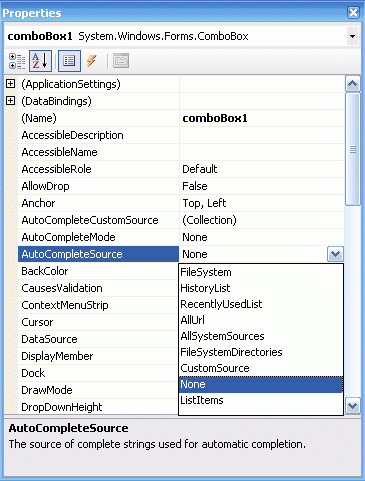This screenshot has width=365, height=481.
Task: Select AllSystemSources option
Action: click(261, 336)
